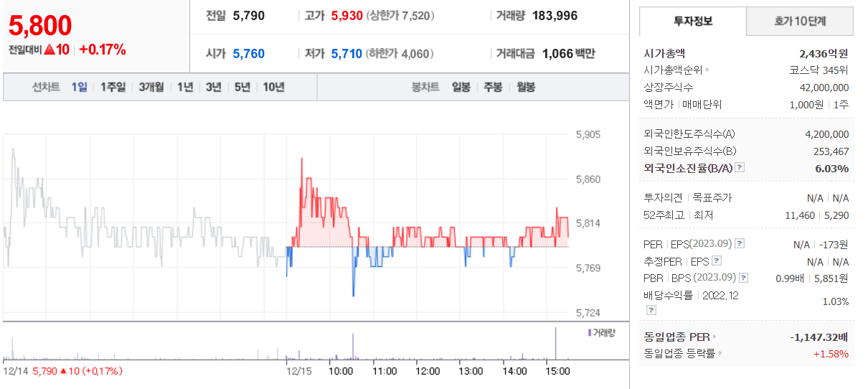The width and height of the screenshot is (868, 389).
Task: Click the 외국인한도주식수 value 4,200,000
Action: pos(827,134)
